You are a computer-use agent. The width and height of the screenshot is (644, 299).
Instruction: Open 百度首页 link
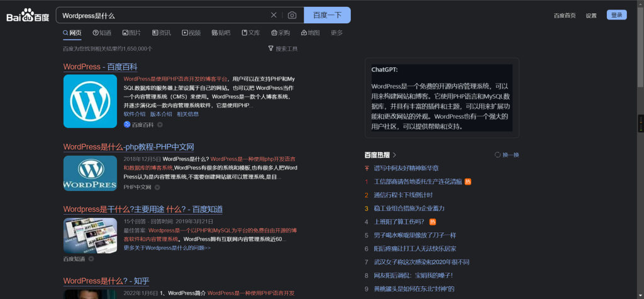pyautogui.click(x=565, y=16)
